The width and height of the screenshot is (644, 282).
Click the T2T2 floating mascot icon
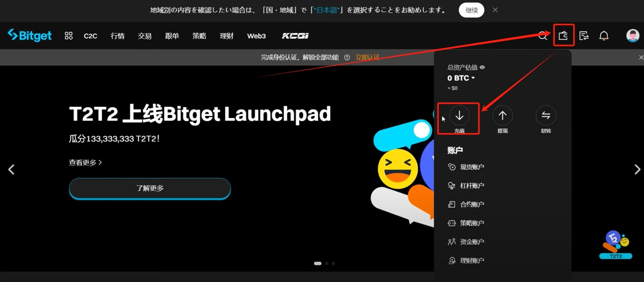[x=615, y=245]
